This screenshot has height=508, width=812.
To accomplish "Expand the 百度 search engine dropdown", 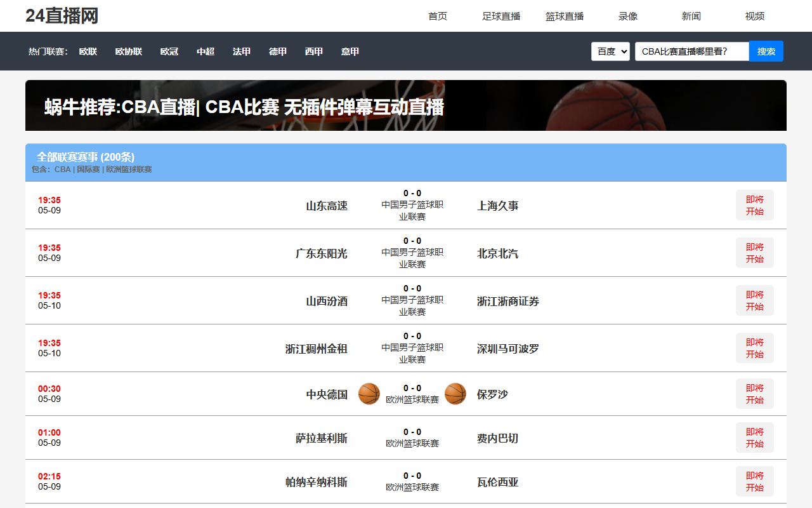I will tap(610, 51).
